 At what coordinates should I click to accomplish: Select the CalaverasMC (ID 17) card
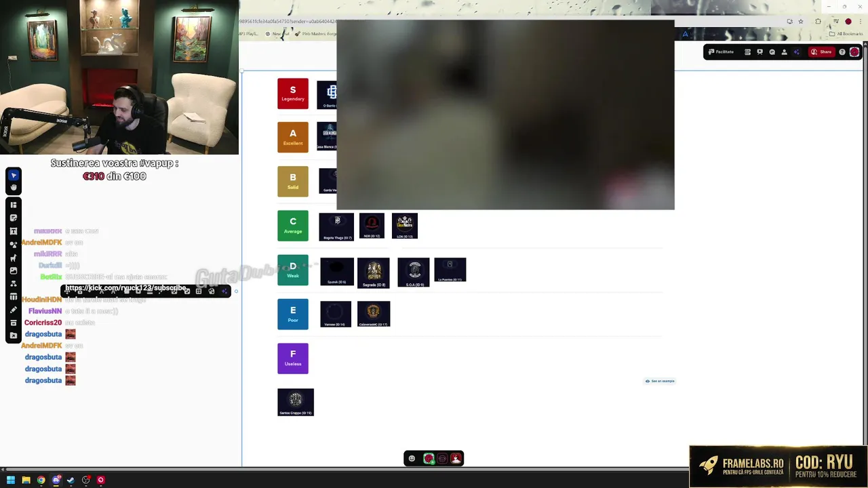374,314
